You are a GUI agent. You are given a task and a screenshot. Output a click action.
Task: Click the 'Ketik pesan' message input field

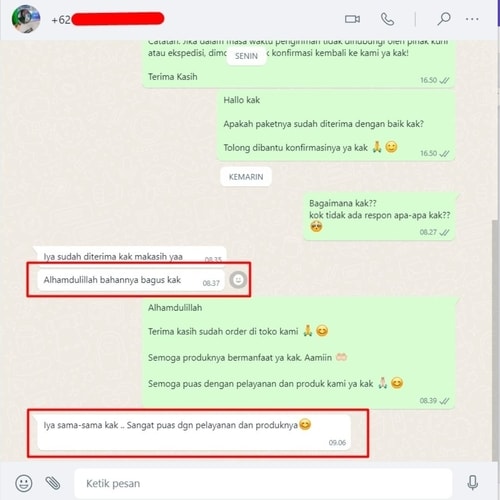(263, 483)
